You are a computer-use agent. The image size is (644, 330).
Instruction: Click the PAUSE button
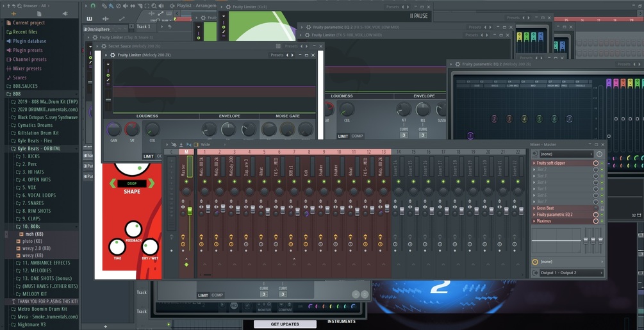point(418,16)
